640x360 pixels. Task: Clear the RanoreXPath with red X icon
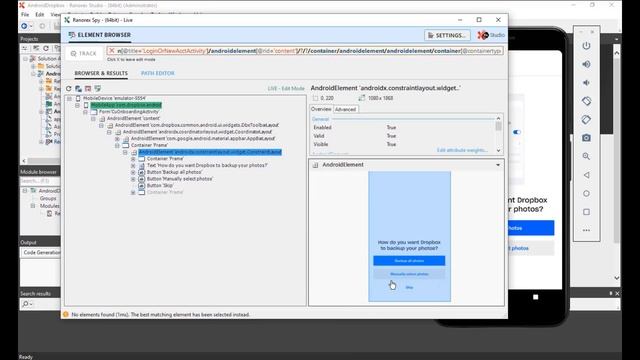pyautogui.click(x=111, y=51)
